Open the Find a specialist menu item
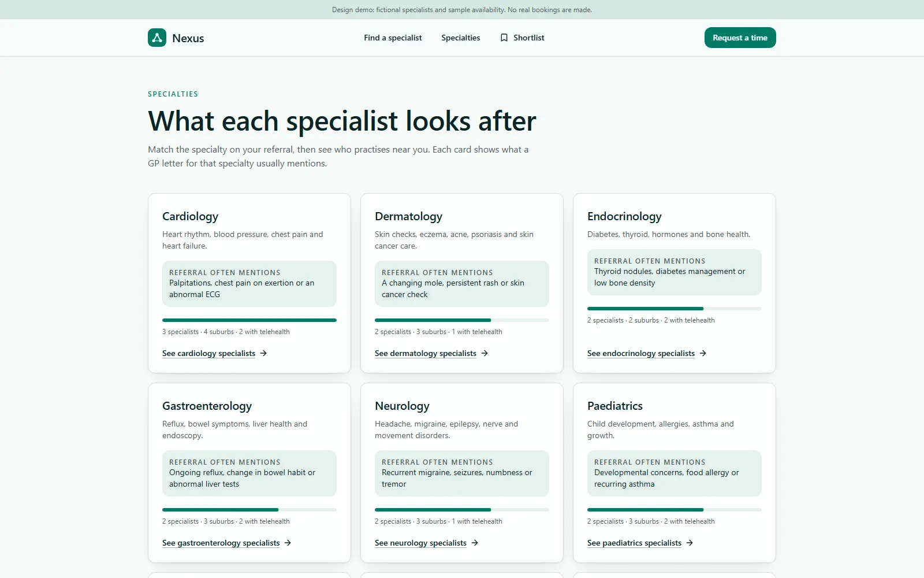Viewport: 924px width, 578px height. pyautogui.click(x=393, y=38)
